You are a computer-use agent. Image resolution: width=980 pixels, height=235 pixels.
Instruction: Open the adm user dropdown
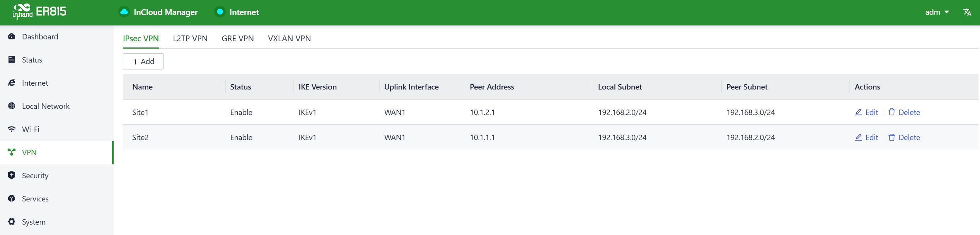click(x=937, y=12)
